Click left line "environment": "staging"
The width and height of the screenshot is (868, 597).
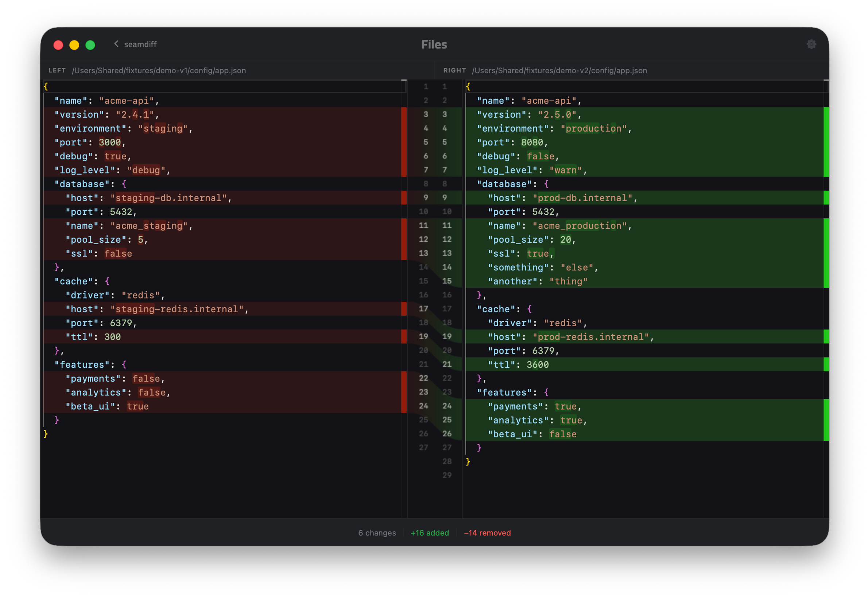[222, 128]
